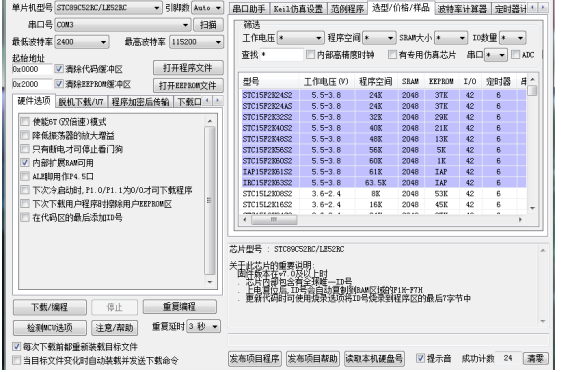Screen dimensions: 576x372
Task: Click chip table scrollbar down arrow
Action: pos(532,208)
